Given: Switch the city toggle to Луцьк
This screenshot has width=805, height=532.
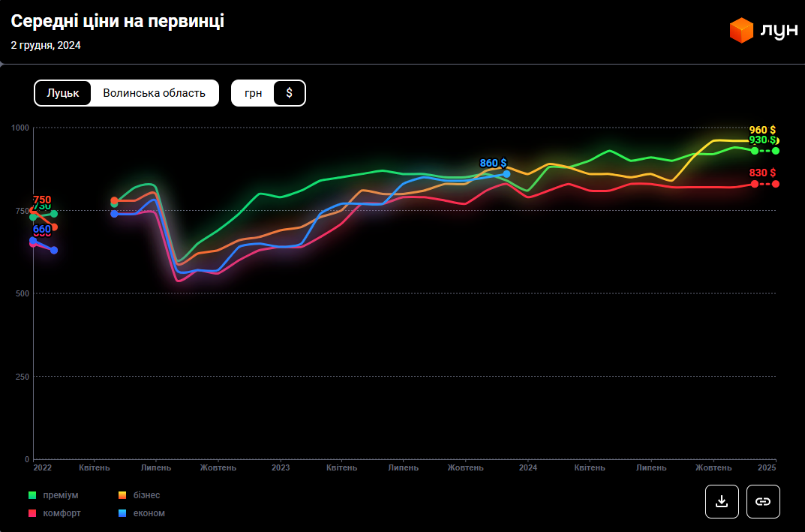Looking at the screenshot, I should tap(63, 93).
